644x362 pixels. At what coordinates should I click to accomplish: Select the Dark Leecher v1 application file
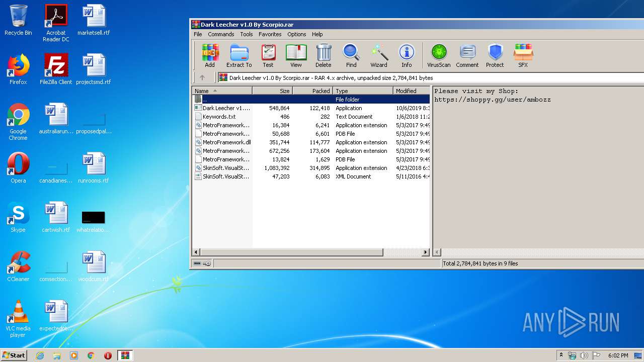[311, 108]
